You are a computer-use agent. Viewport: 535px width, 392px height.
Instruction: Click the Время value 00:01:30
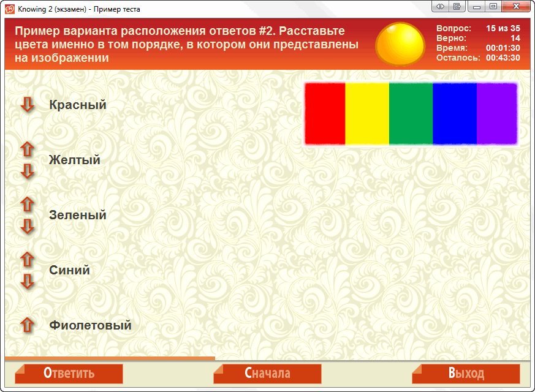[503, 48]
